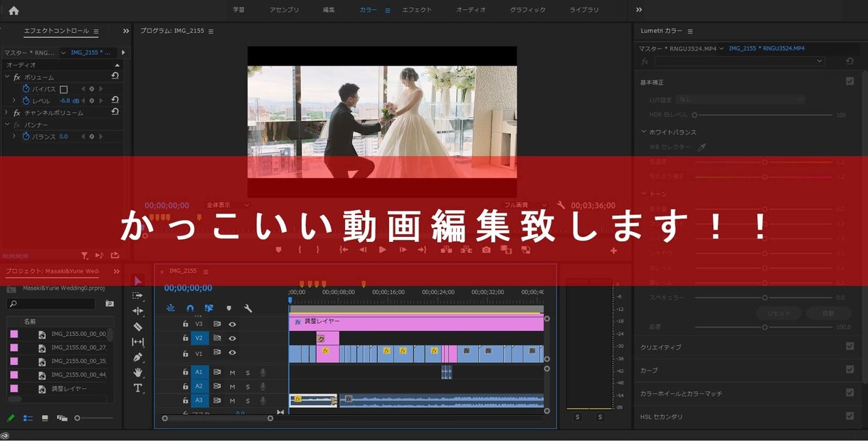Hide the V3 track with its eye
The image size is (868, 442).
point(232,324)
